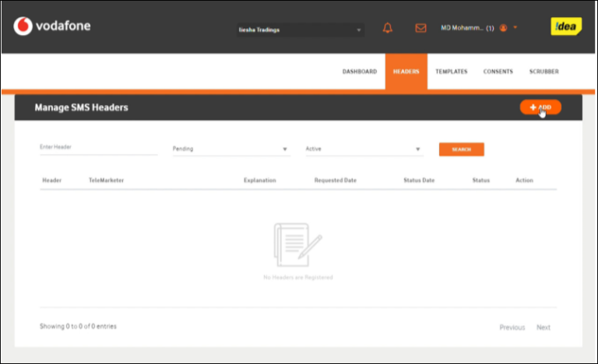Click the user profile avatar icon
The height and width of the screenshot is (364, 598).
coord(503,28)
